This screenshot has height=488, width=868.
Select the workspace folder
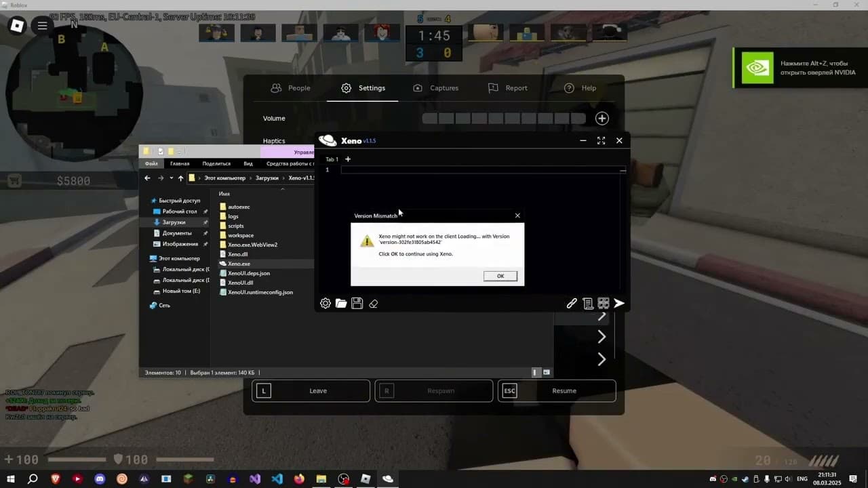coord(236,235)
